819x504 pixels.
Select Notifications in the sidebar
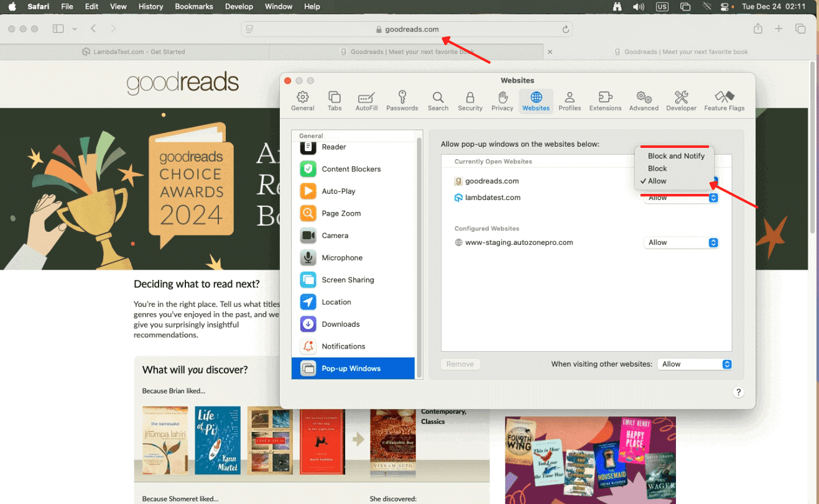click(343, 346)
